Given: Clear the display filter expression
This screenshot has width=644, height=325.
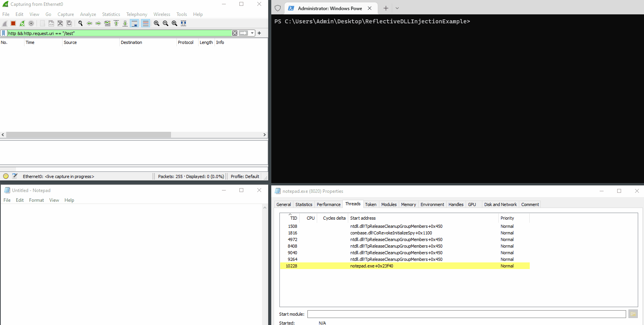Looking at the screenshot, I should (x=235, y=33).
